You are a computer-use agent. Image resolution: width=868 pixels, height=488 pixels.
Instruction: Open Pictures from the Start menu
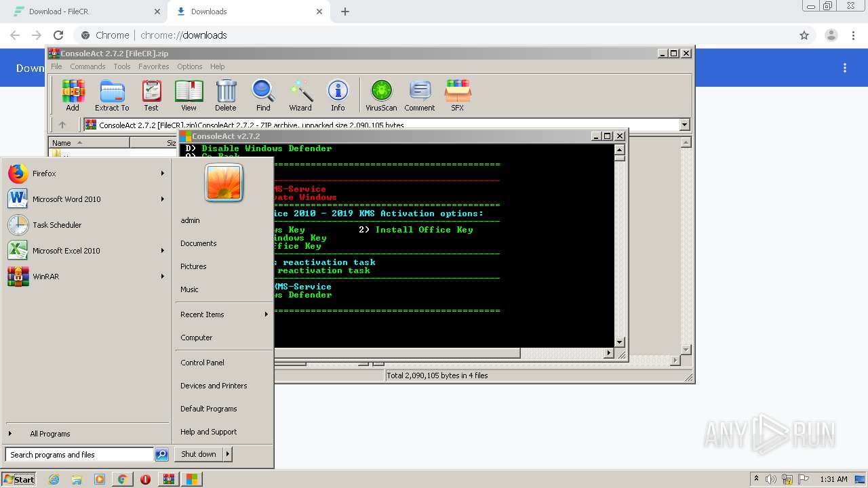193,266
